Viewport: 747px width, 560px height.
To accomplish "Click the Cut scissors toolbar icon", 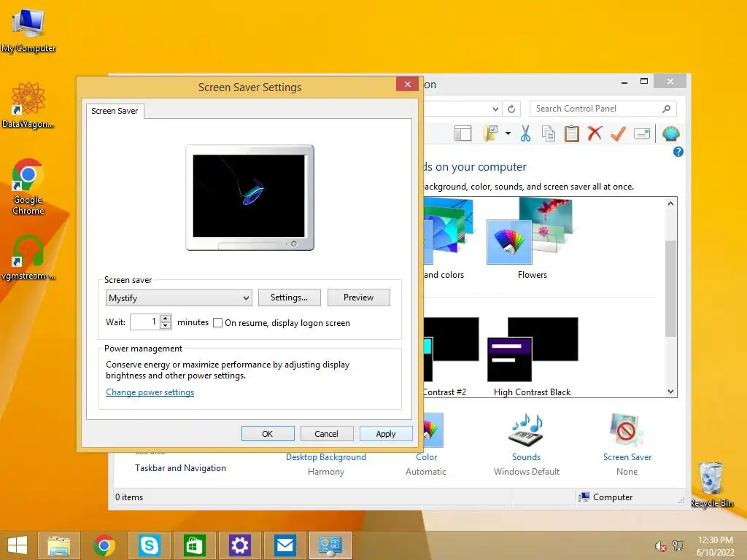I will 525,134.
